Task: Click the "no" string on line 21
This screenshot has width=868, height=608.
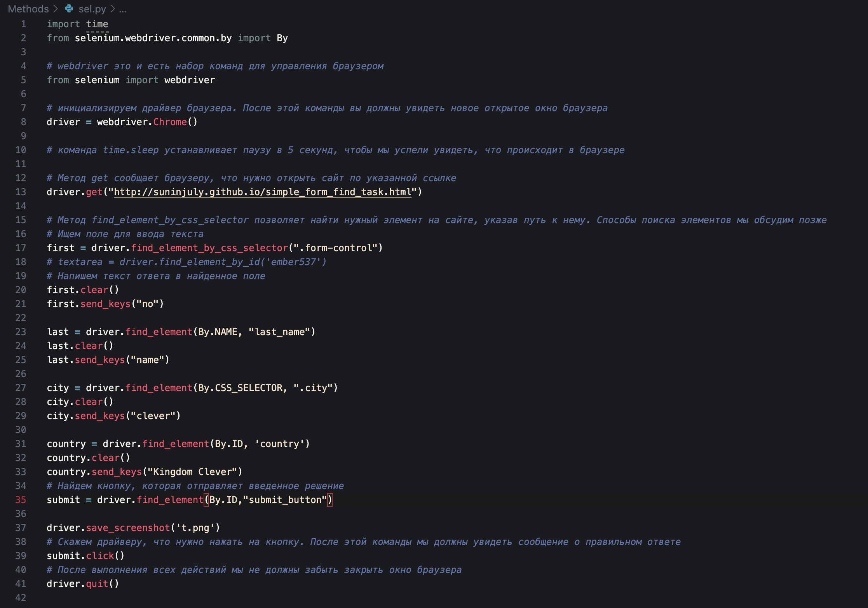Action: click(x=148, y=304)
